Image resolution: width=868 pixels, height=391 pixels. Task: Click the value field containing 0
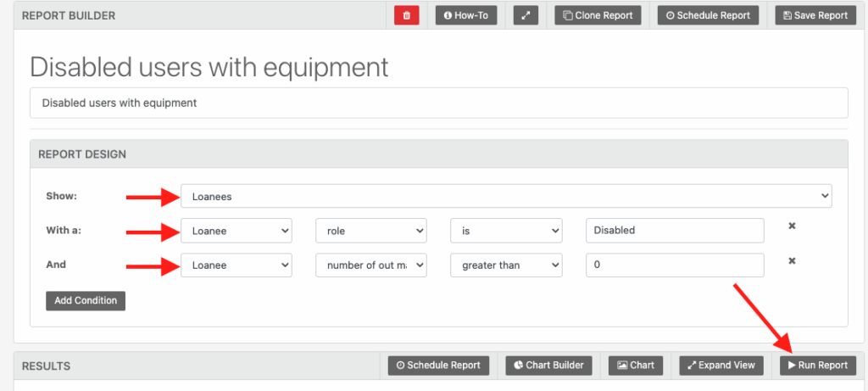click(x=675, y=265)
